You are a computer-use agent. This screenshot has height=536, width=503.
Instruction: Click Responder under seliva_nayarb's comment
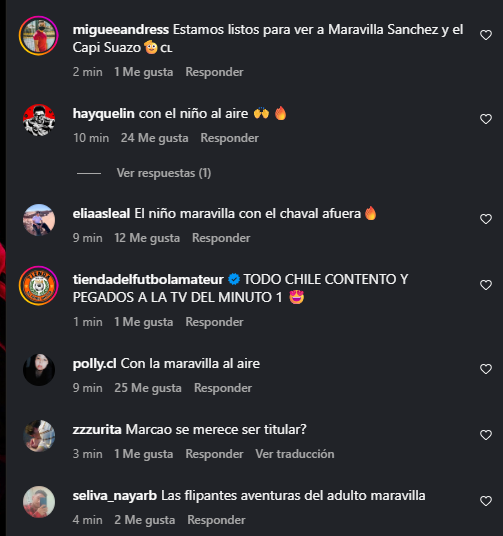(216, 520)
